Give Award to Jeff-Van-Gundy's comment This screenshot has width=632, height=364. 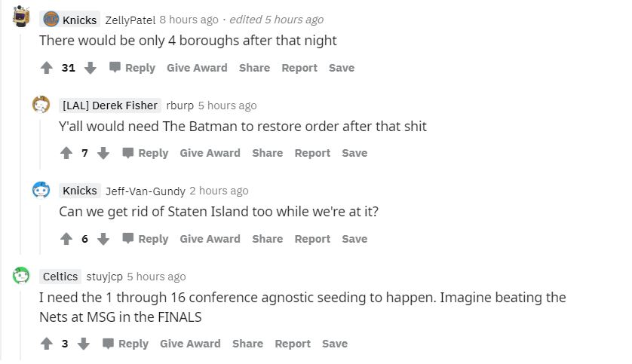pos(210,239)
